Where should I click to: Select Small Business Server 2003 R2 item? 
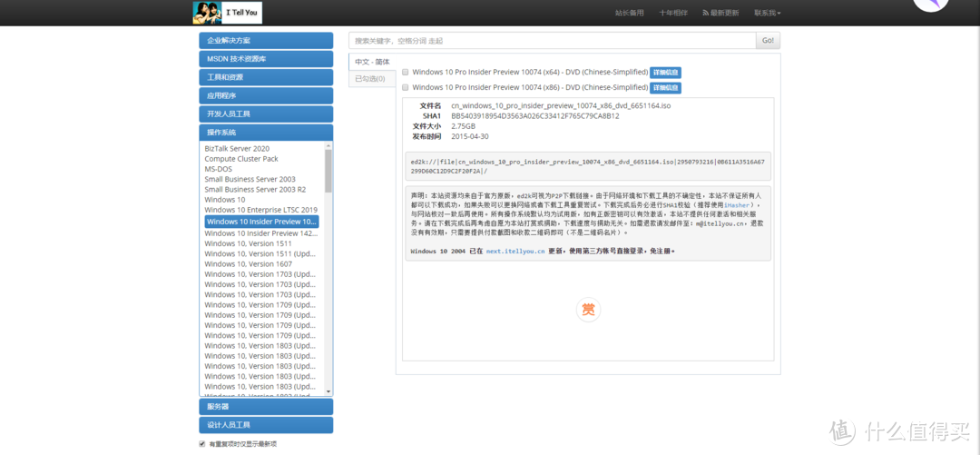tap(255, 189)
